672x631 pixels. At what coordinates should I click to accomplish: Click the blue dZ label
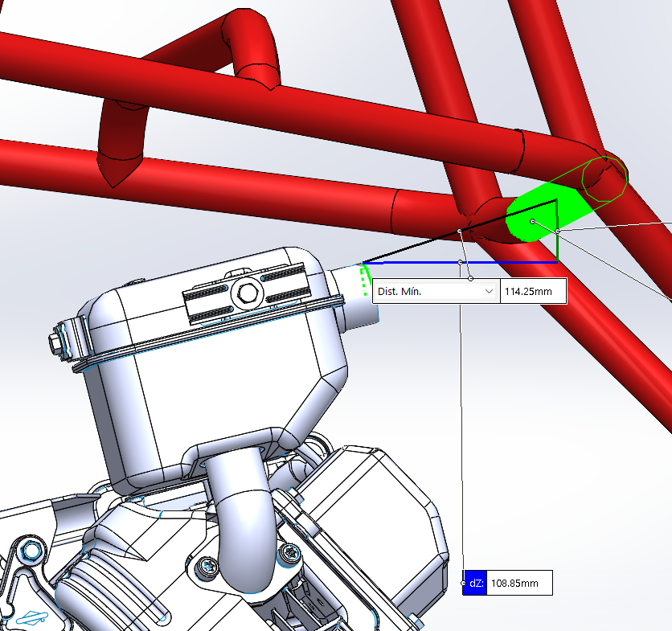[x=475, y=583]
